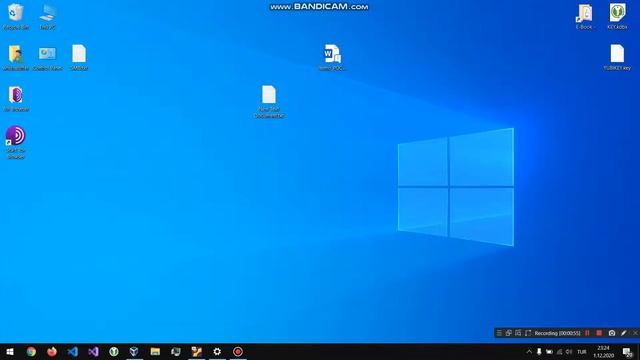Select the This PC desktop icon
This screenshot has width=640, height=360.
48,16
